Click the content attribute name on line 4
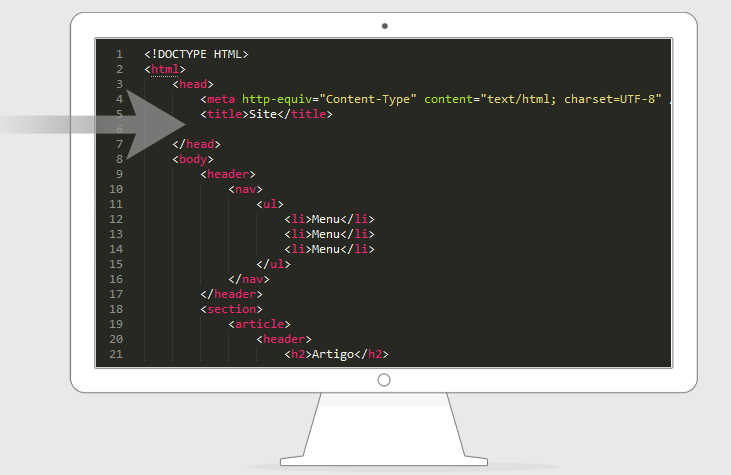 (x=448, y=99)
